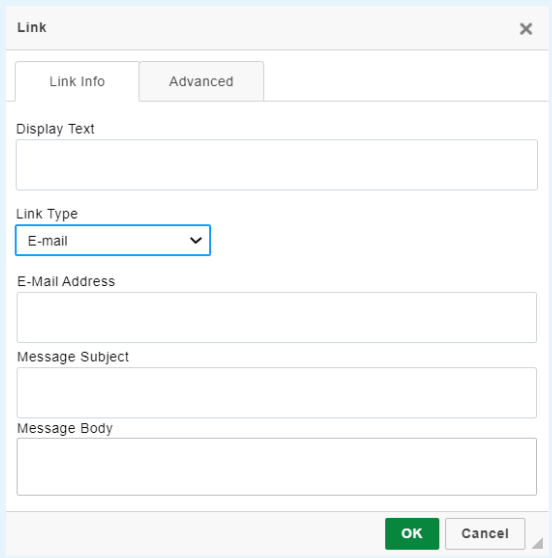Click into the Message Subject field

coord(277,393)
